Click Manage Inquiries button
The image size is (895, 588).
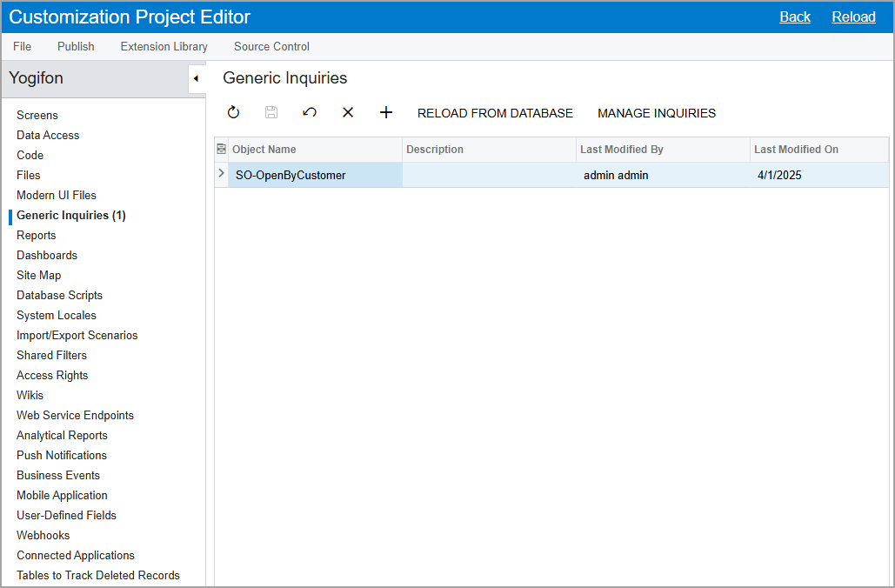coord(657,113)
